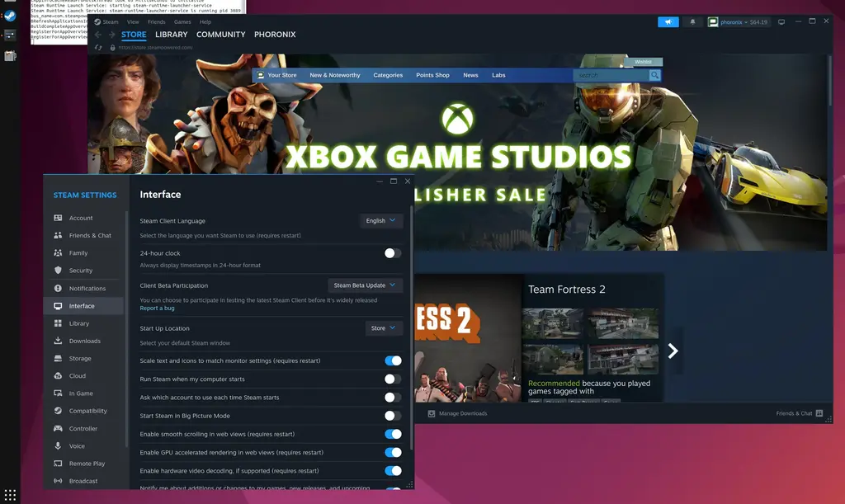The width and height of the screenshot is (845, 504).
Task: Open Steam Client Language English dropdown
Action: point(381,221)
